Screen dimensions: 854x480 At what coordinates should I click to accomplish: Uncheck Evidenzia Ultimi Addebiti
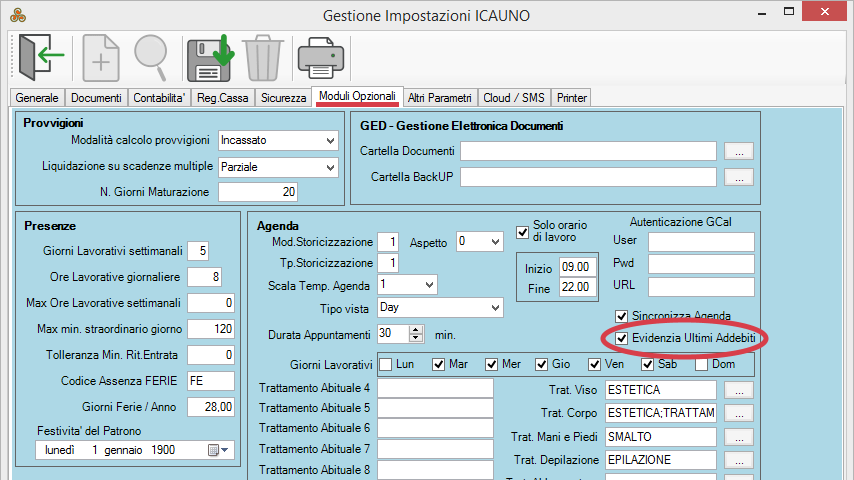click(x=621, y=340)
